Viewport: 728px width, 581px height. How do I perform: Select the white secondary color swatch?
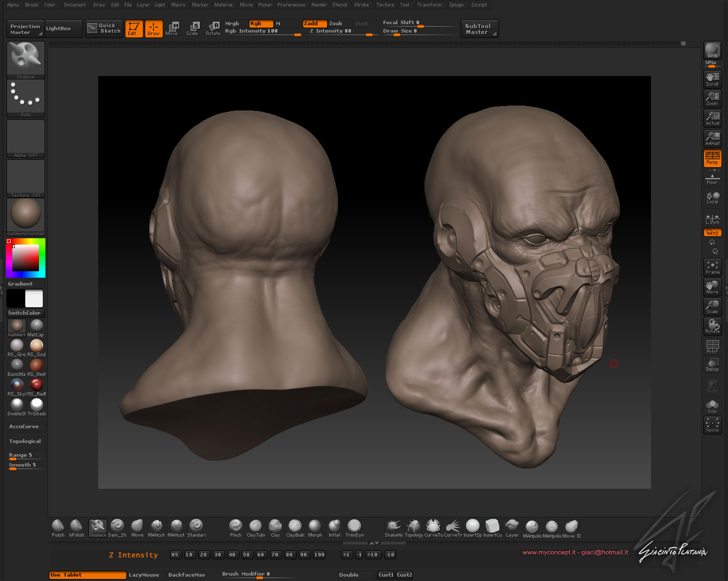coord(34,299)
